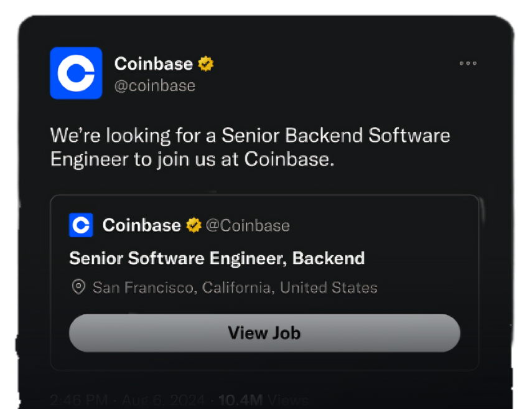The image size is (532, 409).
Task: Click the small Coinbase logo in job card
Action: pos(81,225)
